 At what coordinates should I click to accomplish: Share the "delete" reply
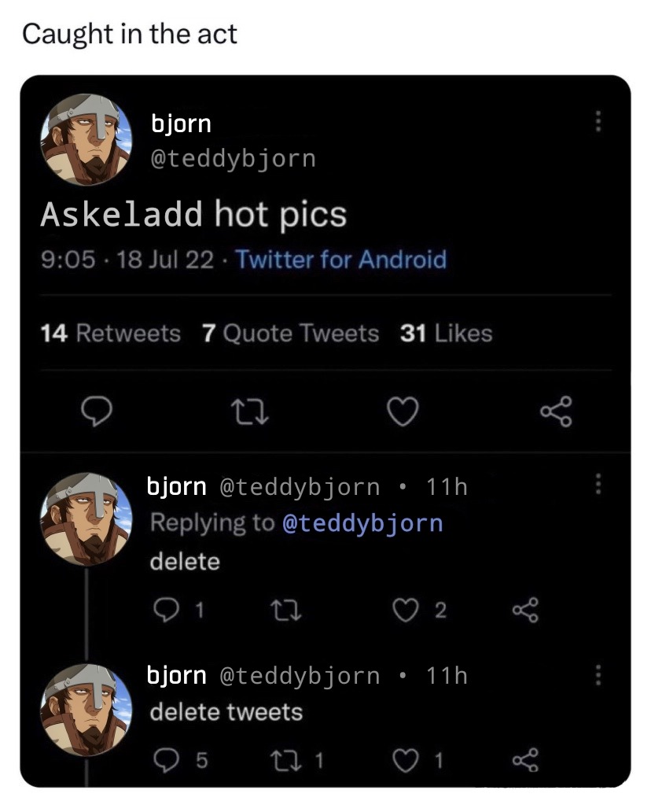click(x=524, y=609)
